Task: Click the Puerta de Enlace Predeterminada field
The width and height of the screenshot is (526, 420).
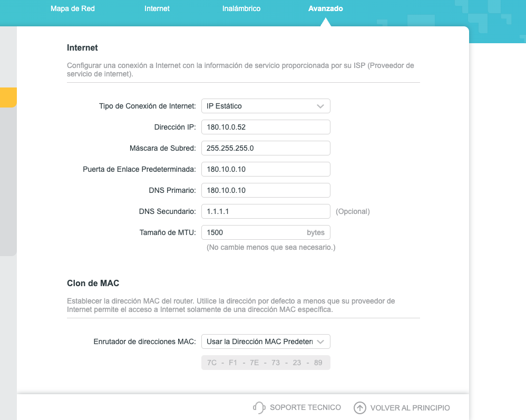Action: (x=266, y=169)
